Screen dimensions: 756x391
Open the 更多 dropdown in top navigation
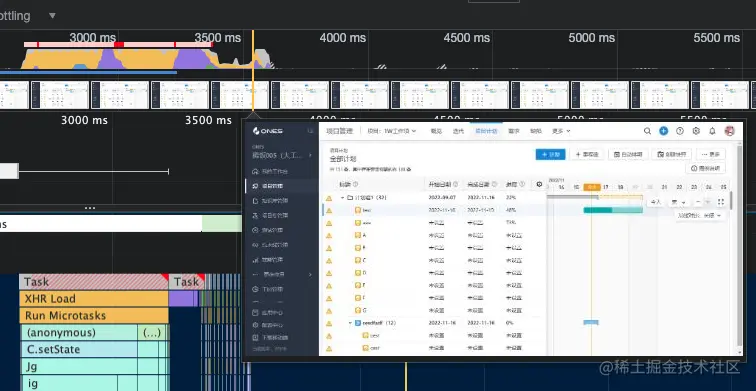pos(561,131)
